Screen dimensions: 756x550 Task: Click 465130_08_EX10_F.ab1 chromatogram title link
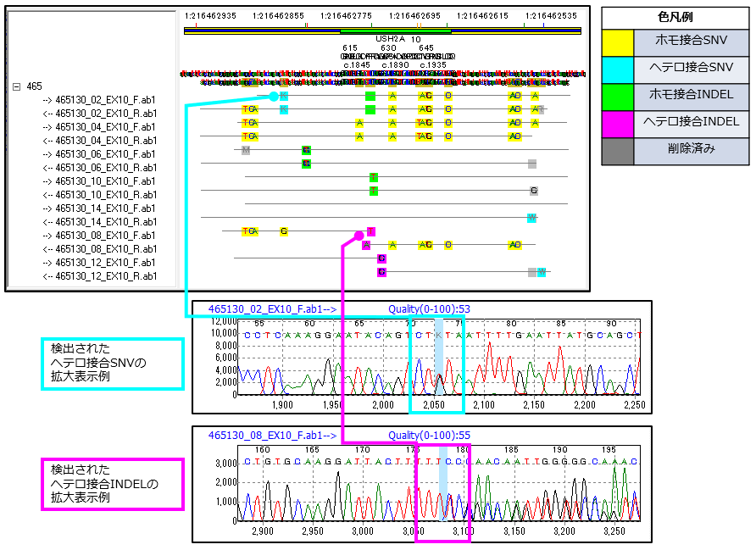(273, 436)
